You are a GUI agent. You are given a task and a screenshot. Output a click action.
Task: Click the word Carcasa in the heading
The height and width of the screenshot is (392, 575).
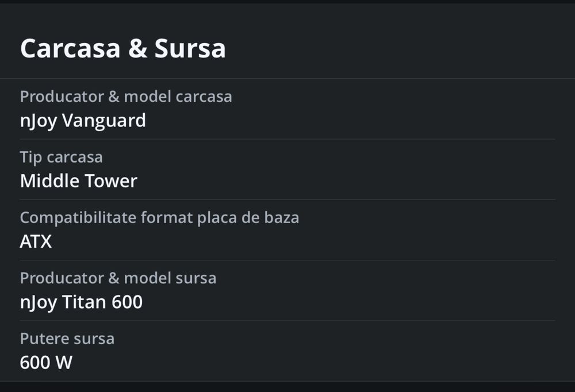(x=70, y=49)
